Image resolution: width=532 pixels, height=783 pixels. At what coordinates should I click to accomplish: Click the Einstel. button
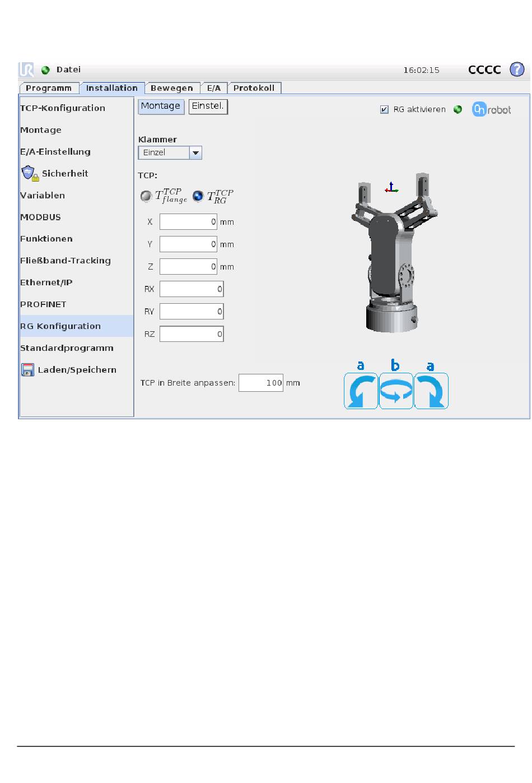[x=208, y=106]
